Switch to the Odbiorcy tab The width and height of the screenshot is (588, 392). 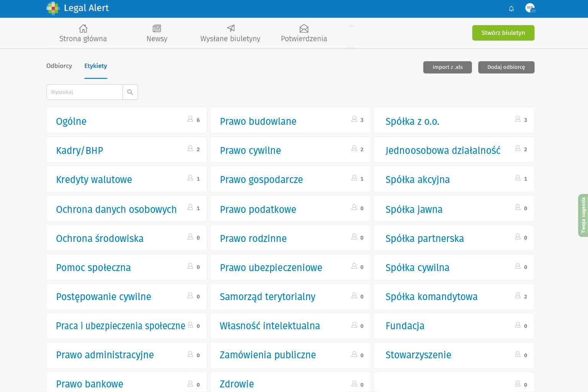pyautogui.click(x=59, y=66)
